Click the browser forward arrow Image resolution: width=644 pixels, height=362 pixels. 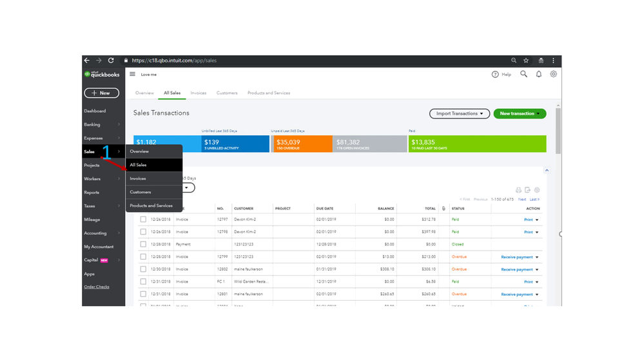click(x=99, y=61)
